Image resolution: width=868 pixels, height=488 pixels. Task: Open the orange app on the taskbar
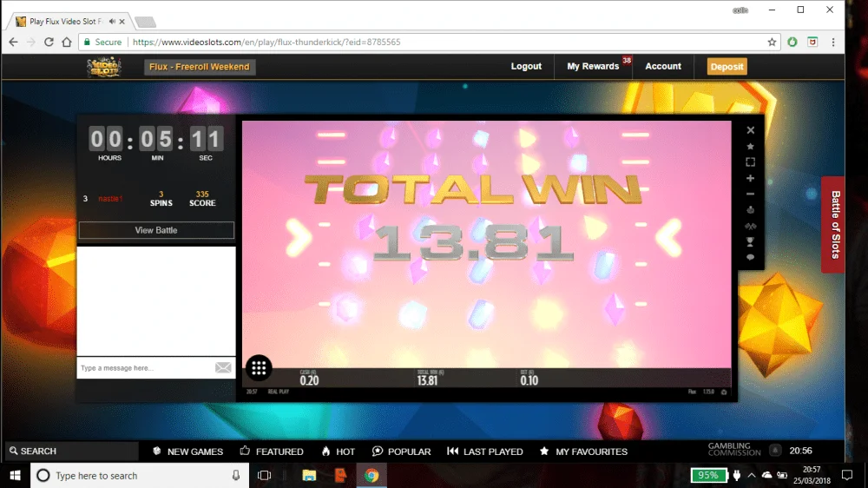[x=340, y=475]
